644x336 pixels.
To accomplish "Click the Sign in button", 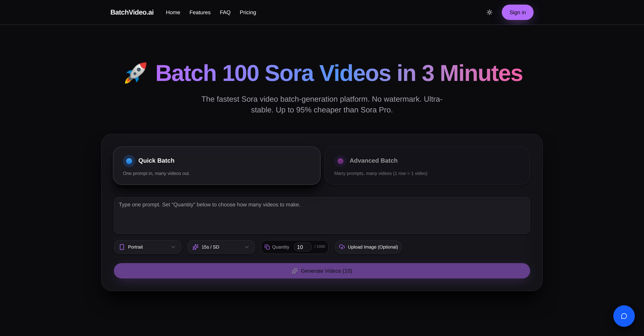I will click(517, 12).
